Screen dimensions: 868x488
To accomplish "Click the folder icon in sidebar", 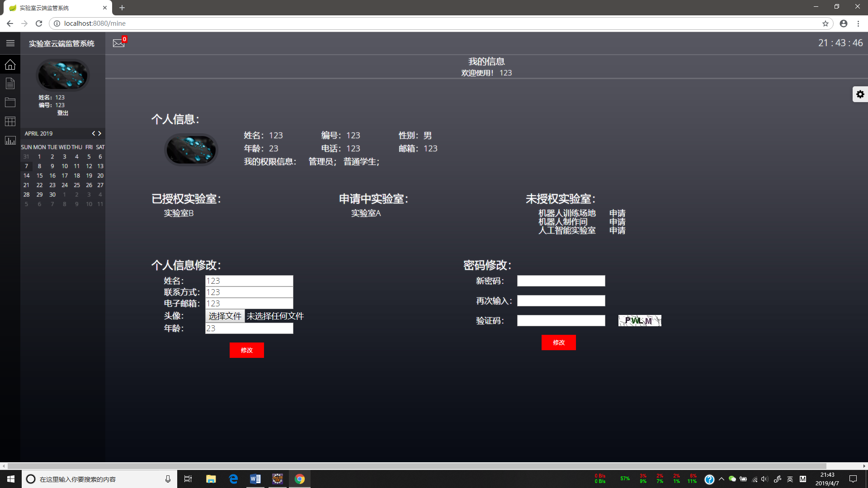I will point(10,103).
